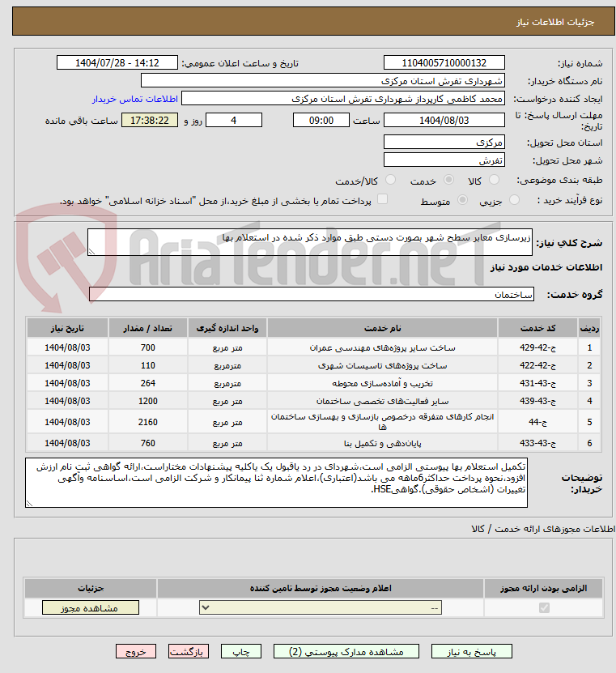Click the نام دستگاه خریدار field
616x673 pixels.
[x=323, y=81]
